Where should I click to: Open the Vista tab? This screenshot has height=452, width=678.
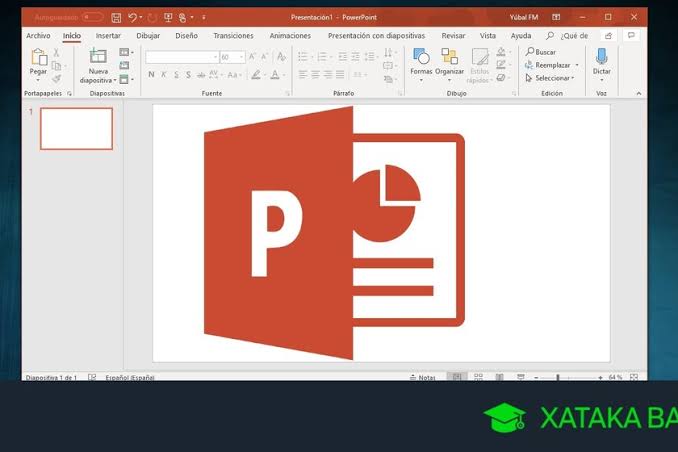coord(488,35)
